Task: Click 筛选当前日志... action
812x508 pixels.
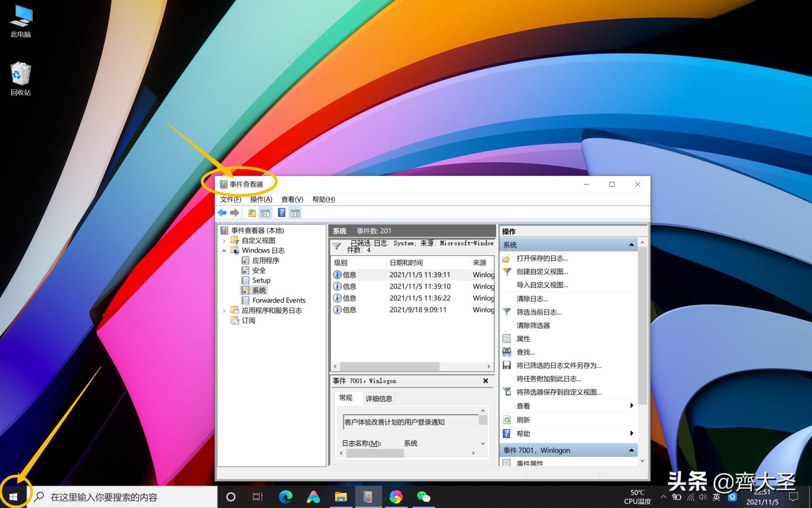Action: click(539, 312)
